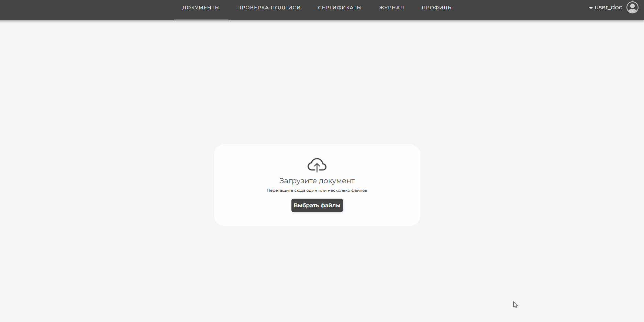Open the Сертификаты tab

(340, 8)
